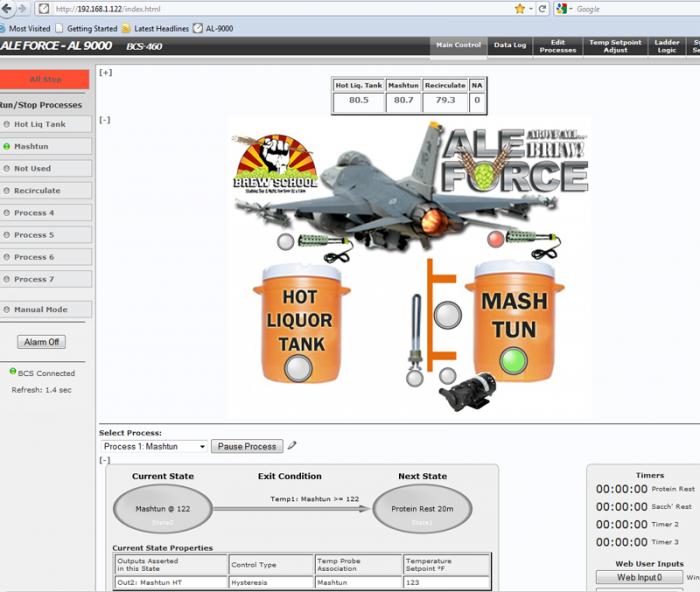The height and width of the screenshot is (592, 700).
Task: Click the Alarm Off button
Action: (x=42, y=342)
